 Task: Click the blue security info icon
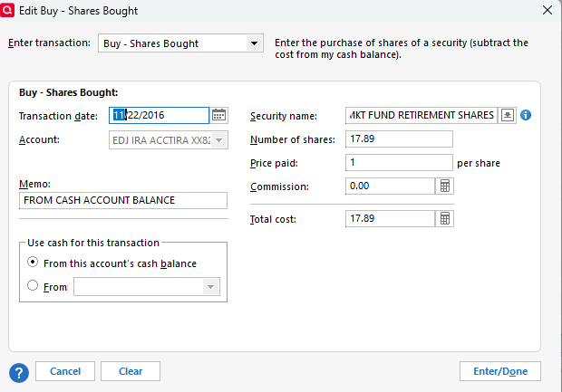pyautogui.click(x=525, y=115)
